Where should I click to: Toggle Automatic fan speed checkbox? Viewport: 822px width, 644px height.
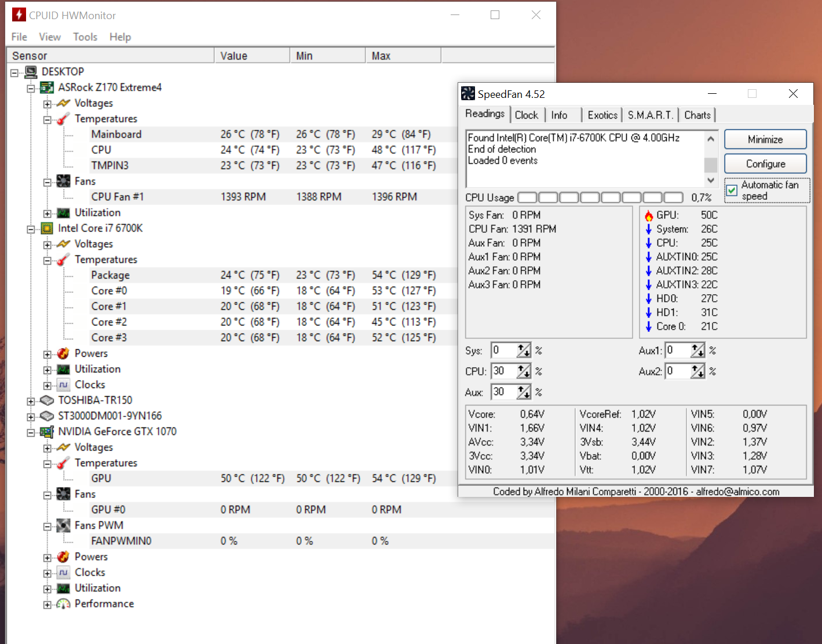[x=732, y=190]
